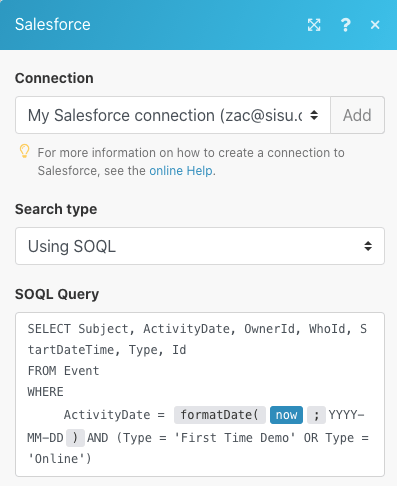Click the FROM Event line in query

coord(63,371)
